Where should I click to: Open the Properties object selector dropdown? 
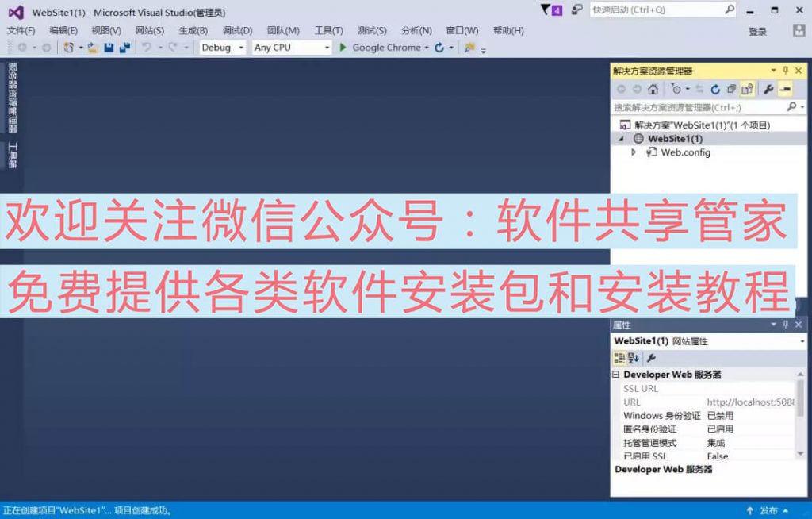click(x=802, y=341)
